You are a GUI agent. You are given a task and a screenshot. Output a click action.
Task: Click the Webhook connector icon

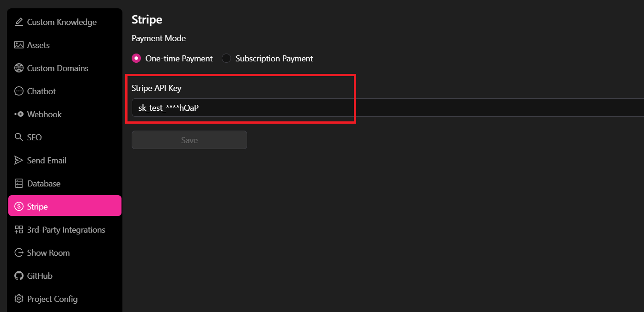click(19, 114)
